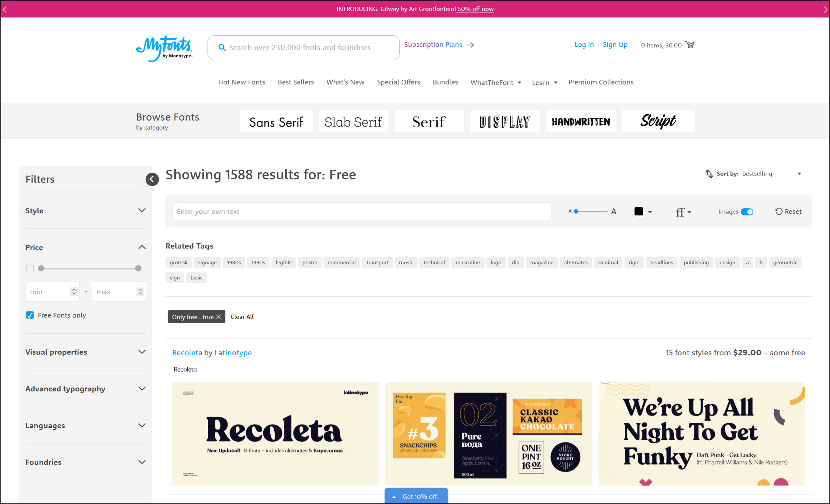Click the MyFonts logo

click(164, 49)
